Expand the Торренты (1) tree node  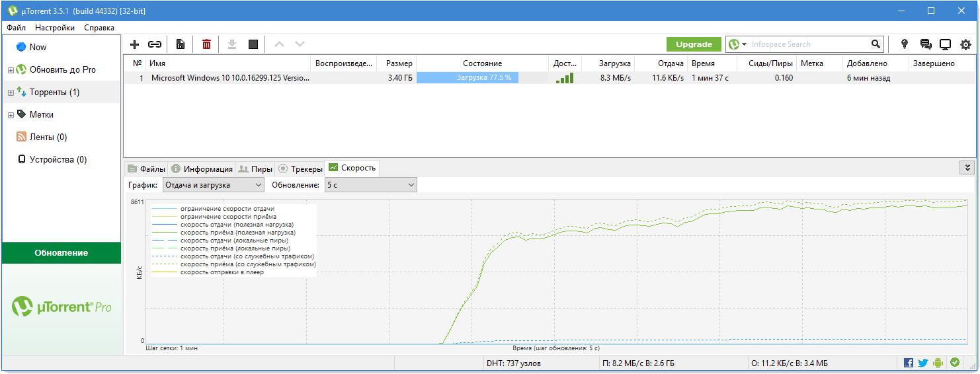pos(11,93)
